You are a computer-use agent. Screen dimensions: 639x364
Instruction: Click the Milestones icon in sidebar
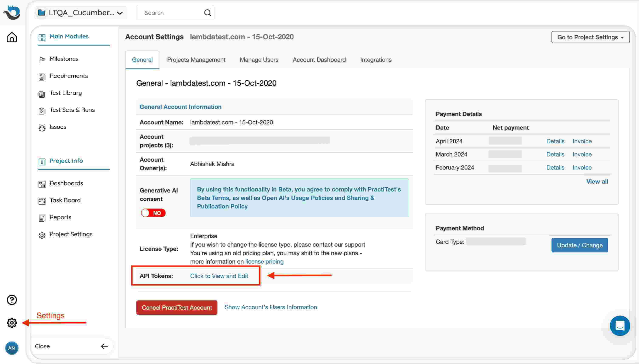click(42, 59)
